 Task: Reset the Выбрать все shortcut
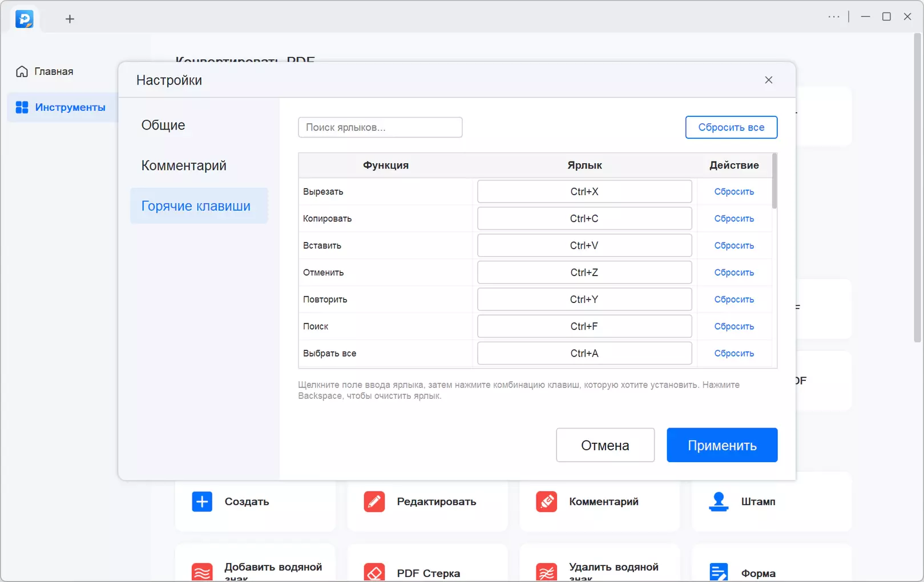(734, 353)
